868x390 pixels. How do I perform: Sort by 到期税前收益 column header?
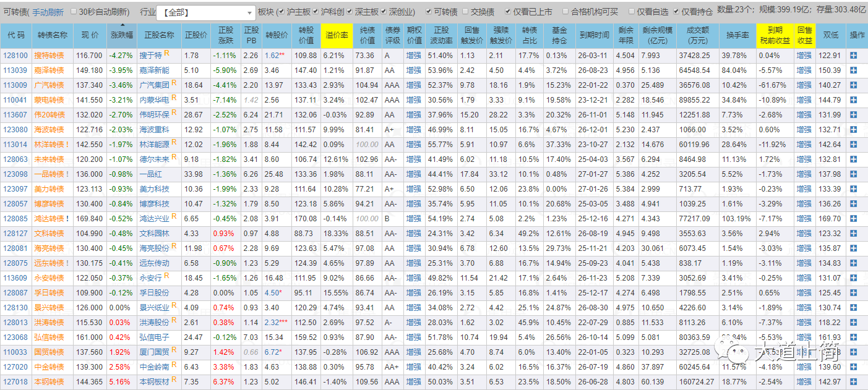coord(775,35)
